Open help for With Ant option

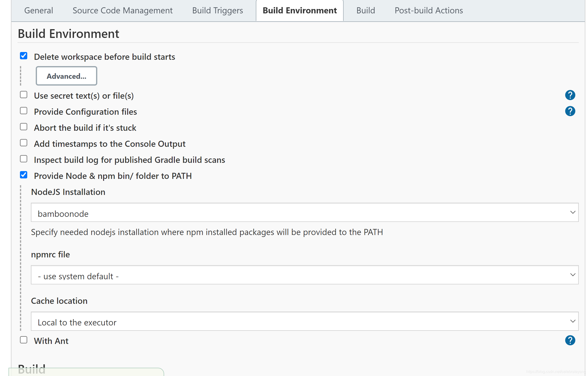coord(570,340)
